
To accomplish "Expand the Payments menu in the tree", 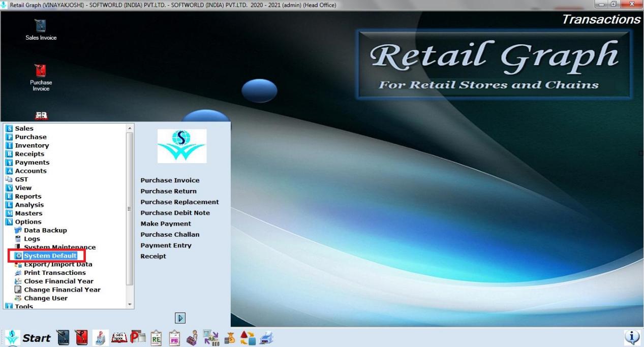I will click(x=32, y=163).
